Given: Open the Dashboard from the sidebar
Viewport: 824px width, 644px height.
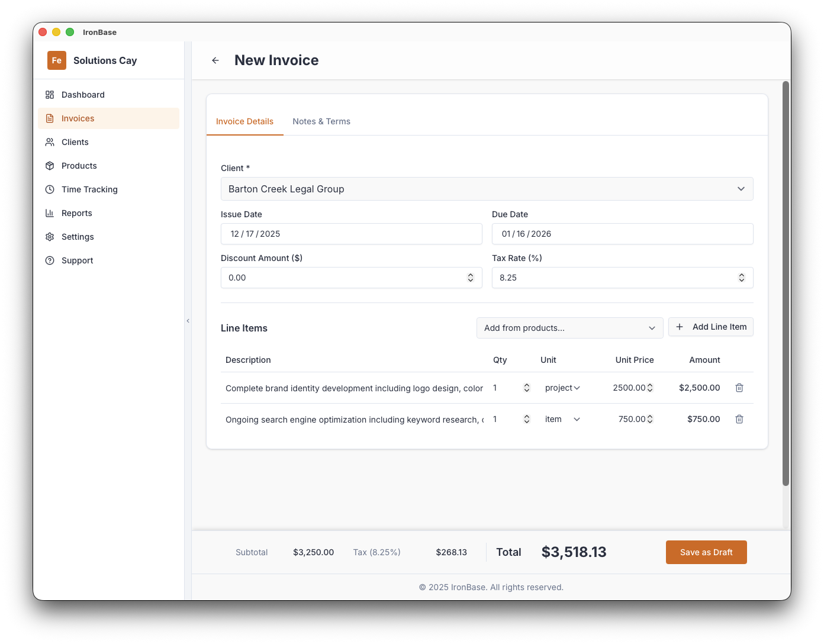Looking at the screenshot, I should [x=82, y=95].
